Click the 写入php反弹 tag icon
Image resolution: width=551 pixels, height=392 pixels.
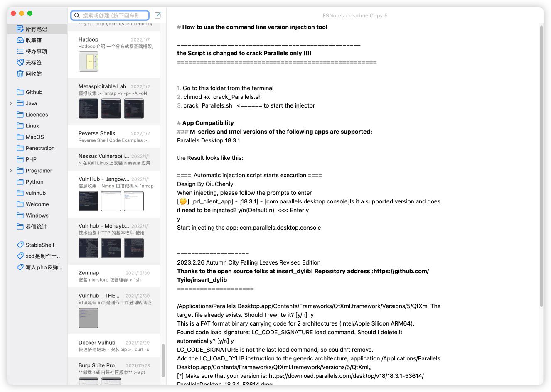[20, 267]
